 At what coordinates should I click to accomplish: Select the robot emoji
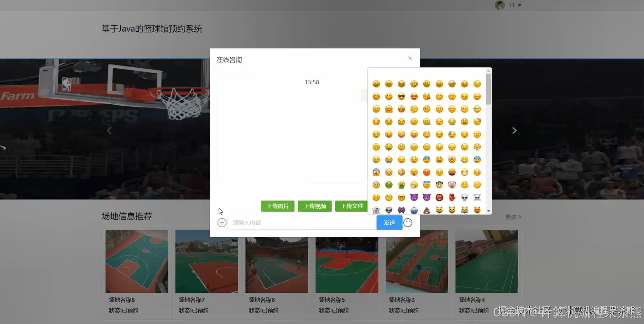pyautogui.click(x=414, y=210)
